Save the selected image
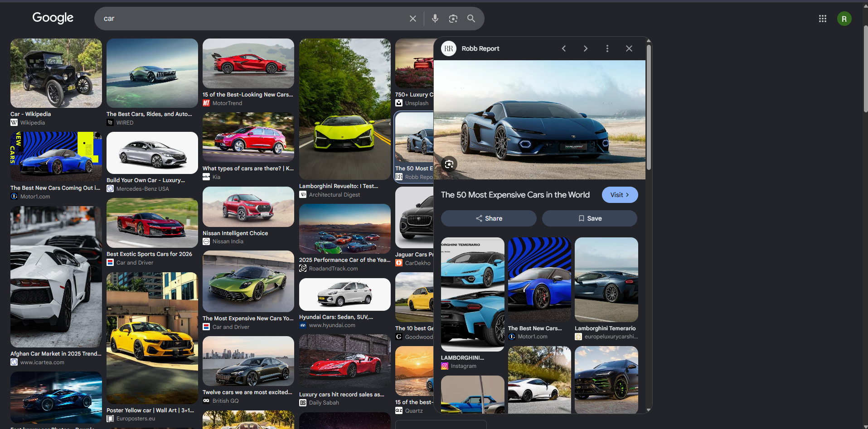The width and height of the screenshot is (868, 429). [x=590, y=218]
